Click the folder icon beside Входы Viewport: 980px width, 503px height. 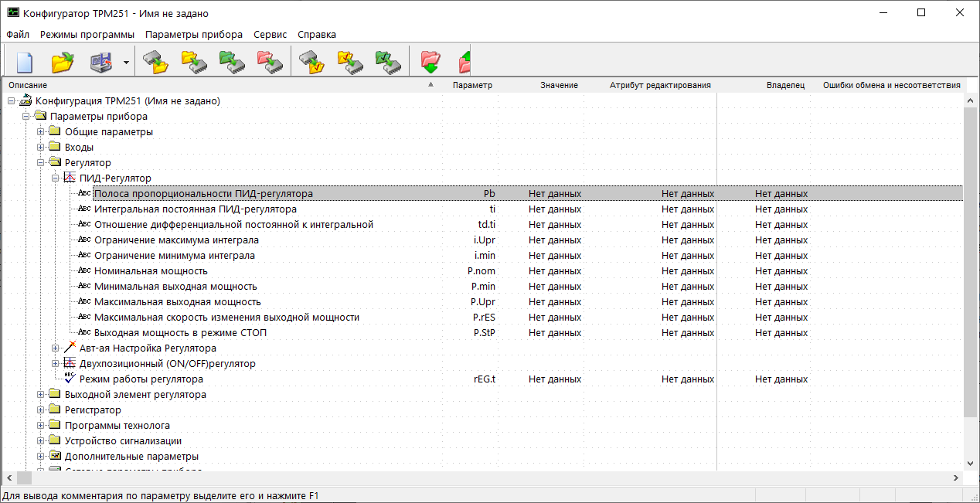[54, 148]
